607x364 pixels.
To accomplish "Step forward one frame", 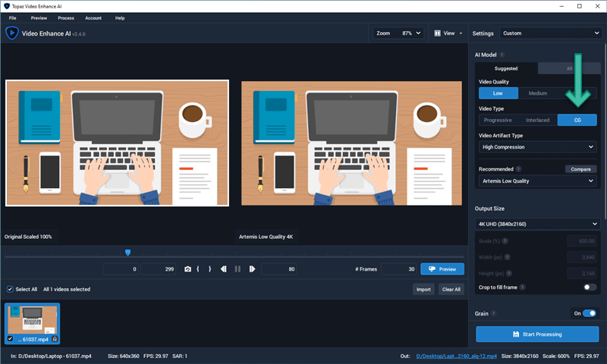I will coord(252,269).
